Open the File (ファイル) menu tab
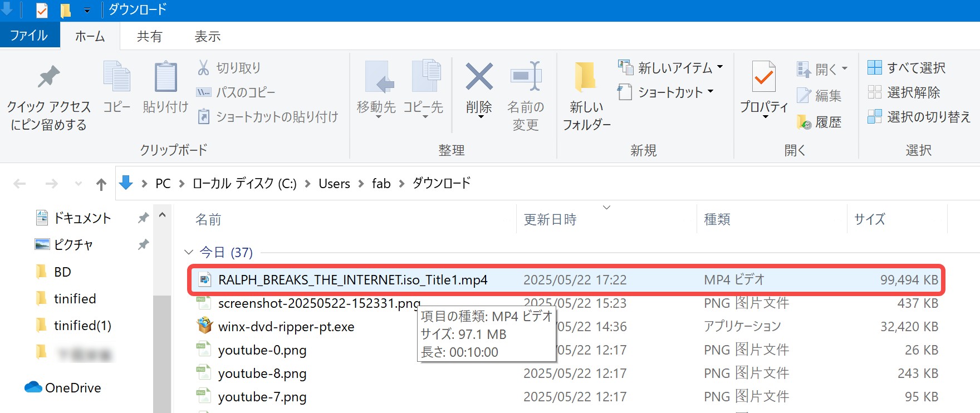Viewport: 980px width, 413px height. click(29, 36)
